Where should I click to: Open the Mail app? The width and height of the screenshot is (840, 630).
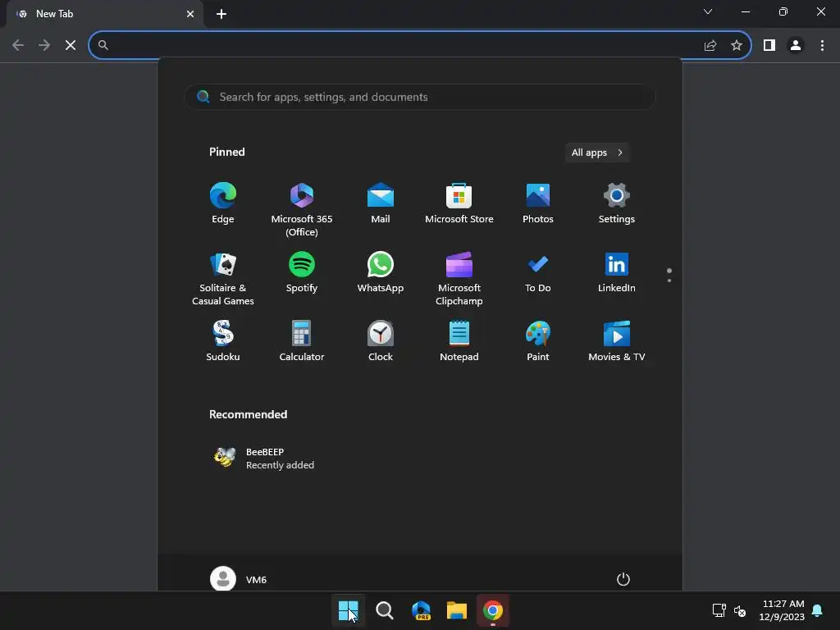point(381,203)
